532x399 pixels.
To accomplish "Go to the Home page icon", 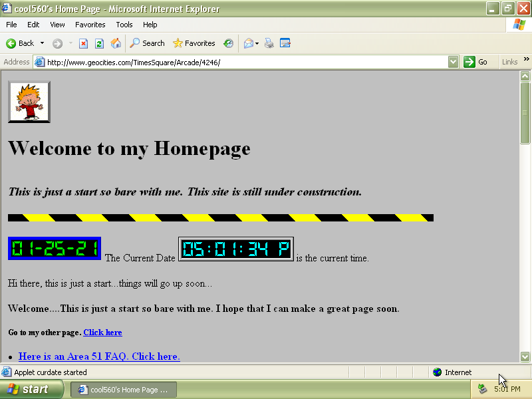I will click(x=116, y=43).
